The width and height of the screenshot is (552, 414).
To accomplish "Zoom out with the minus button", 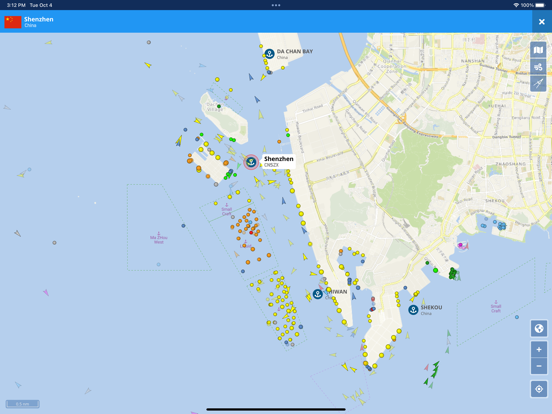I will tap(539, 366).
